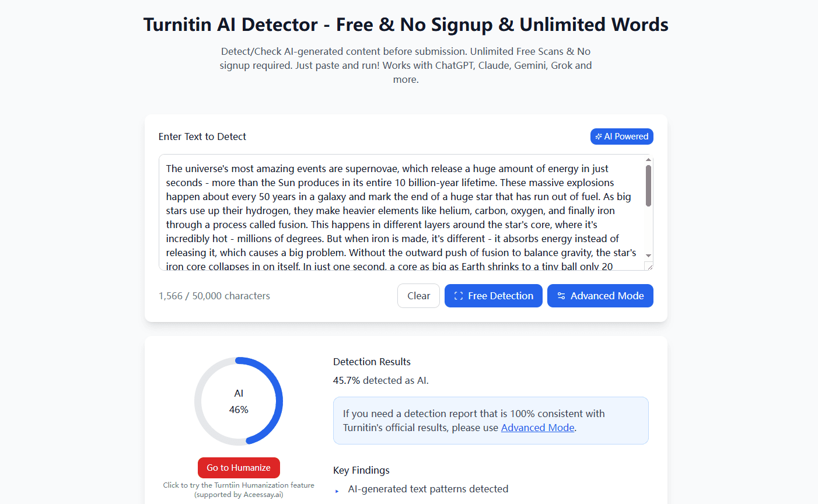Open the Advanced Mode hyperlink in notice
The width and height of the screenshot is (818, 504).
point(538,428)
